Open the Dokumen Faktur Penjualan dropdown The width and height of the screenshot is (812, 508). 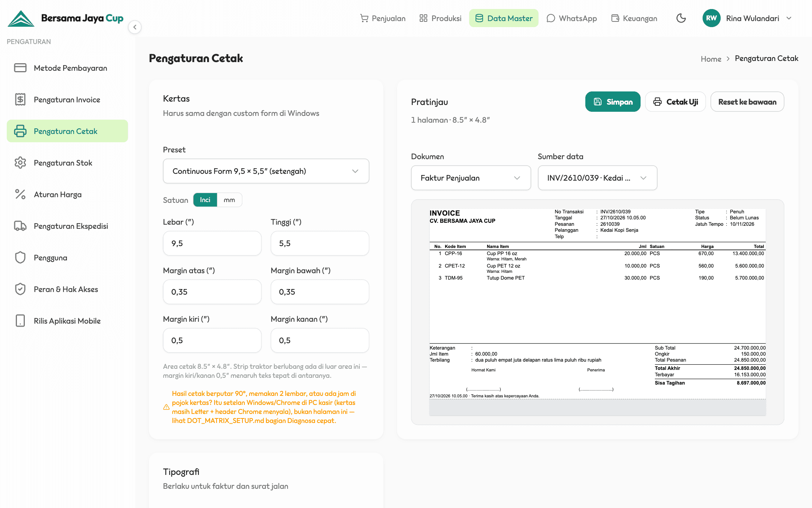[x=471, y=178]
